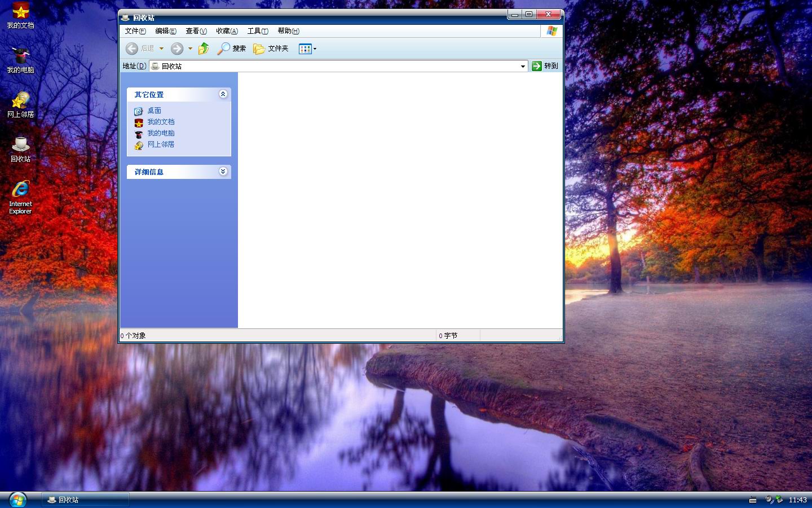Open the 搜索 search pane
The width and height of the screenshot is (812, 508).
coord(232,49)
